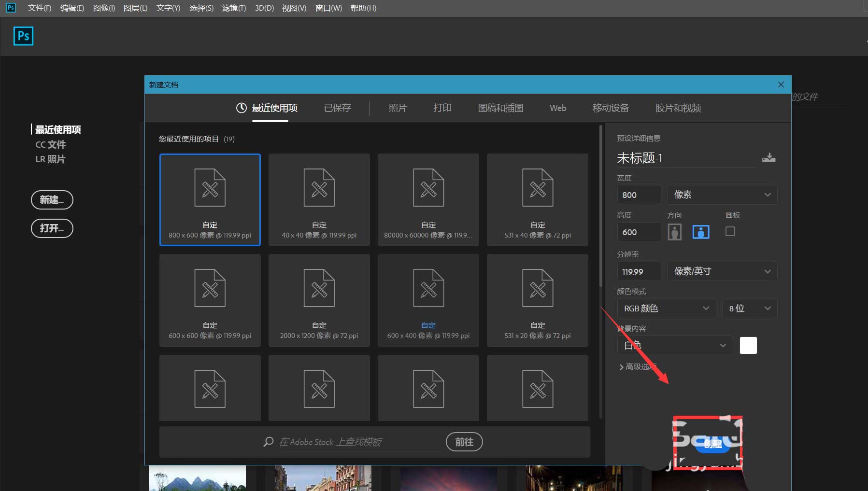Select CC 文件 in sidebar
The height and width of the screenshot is (491, 868).
[51, 144]
